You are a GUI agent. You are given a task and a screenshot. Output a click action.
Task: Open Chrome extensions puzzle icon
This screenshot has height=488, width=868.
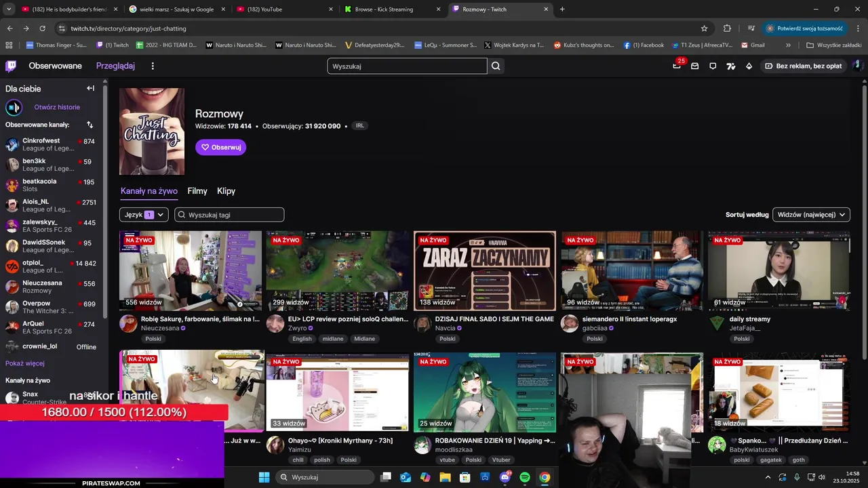point(727,28)
